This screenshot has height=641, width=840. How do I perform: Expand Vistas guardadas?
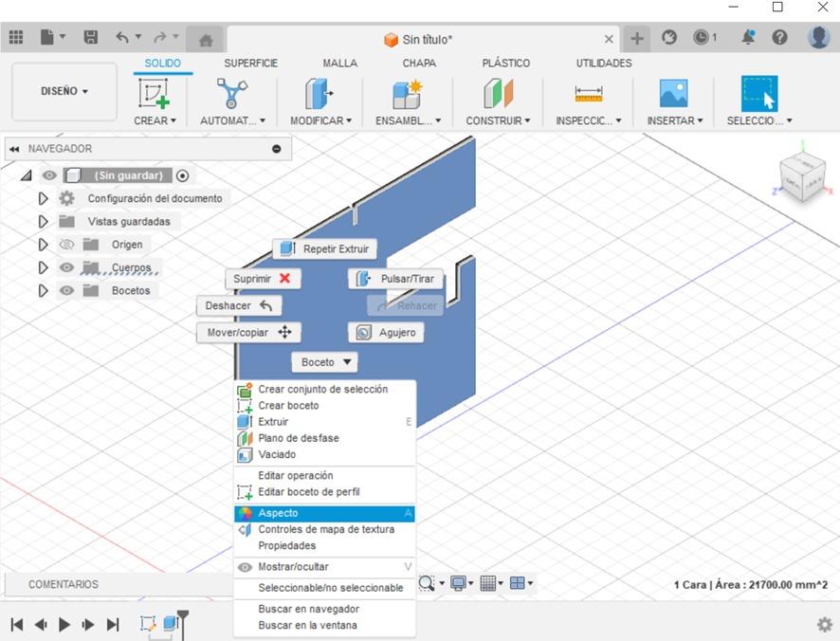(43, 221)
